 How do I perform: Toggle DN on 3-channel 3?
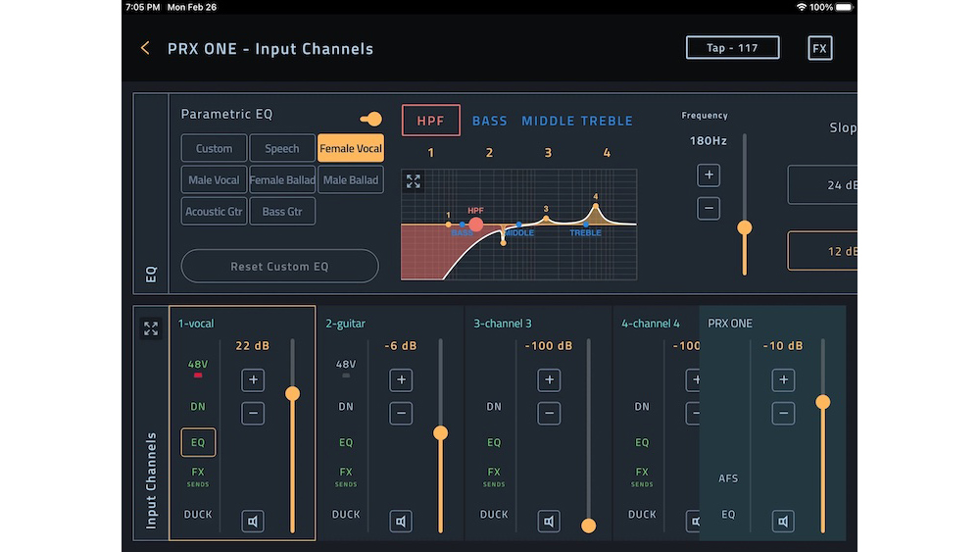(494, 406)
